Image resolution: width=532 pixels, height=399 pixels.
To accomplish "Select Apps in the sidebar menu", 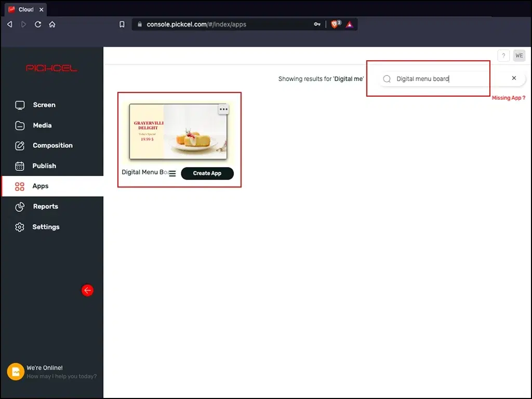I will [19, 186].
